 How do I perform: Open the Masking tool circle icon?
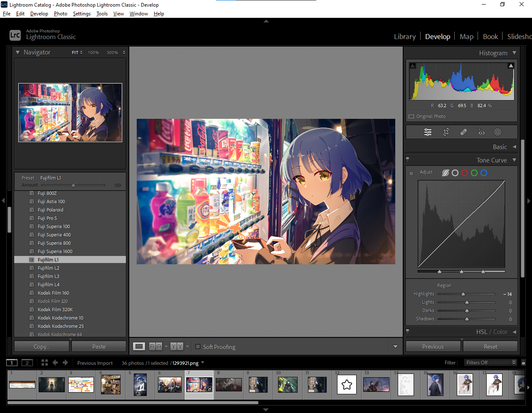[498, 132]
